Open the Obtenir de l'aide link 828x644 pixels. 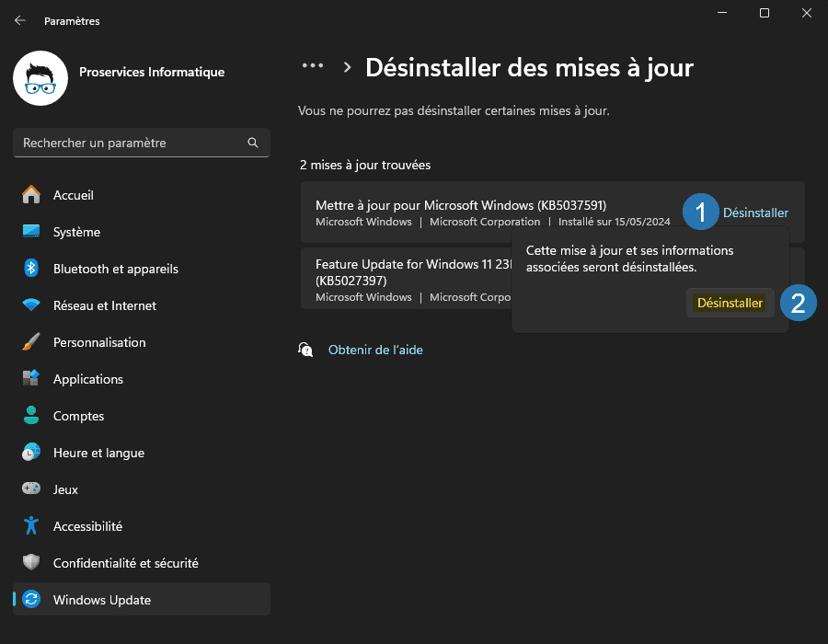(x=375, y=350)
